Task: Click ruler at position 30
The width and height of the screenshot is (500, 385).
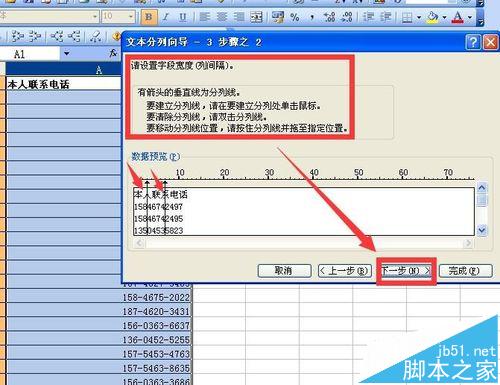Action: click(x=269, y=173)
